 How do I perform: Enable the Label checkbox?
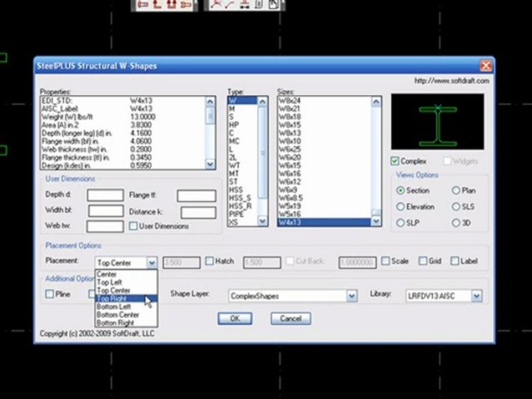pos(454,261)
